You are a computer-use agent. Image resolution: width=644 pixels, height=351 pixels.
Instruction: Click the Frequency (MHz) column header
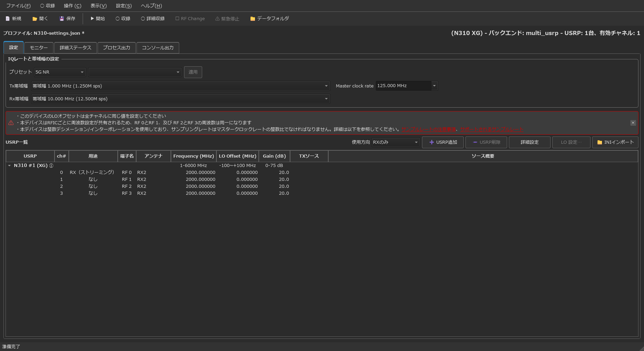click(193, 156)
